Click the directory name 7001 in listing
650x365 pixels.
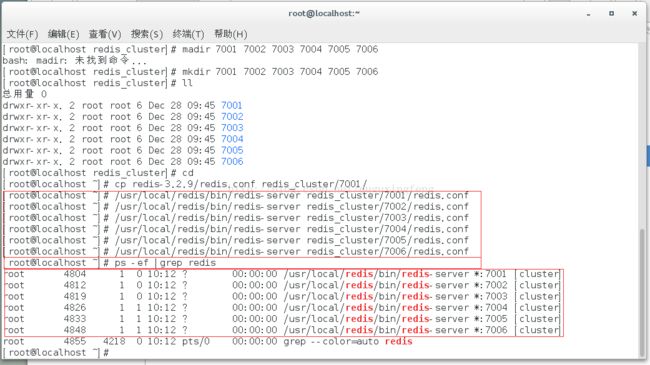tap(231, 105)
